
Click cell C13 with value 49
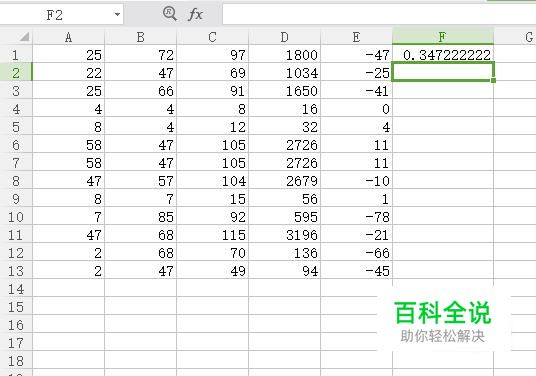[213, 271]
